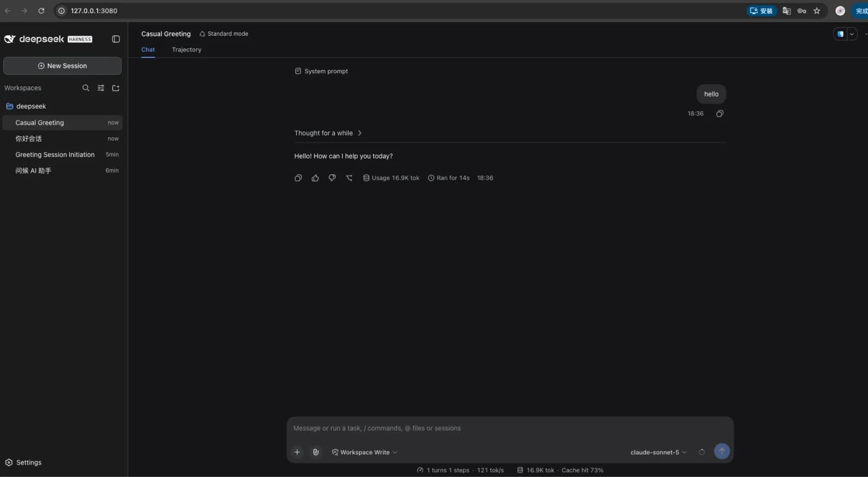
Task: Search workspaces magnifier icon
Action: point(86,88)
